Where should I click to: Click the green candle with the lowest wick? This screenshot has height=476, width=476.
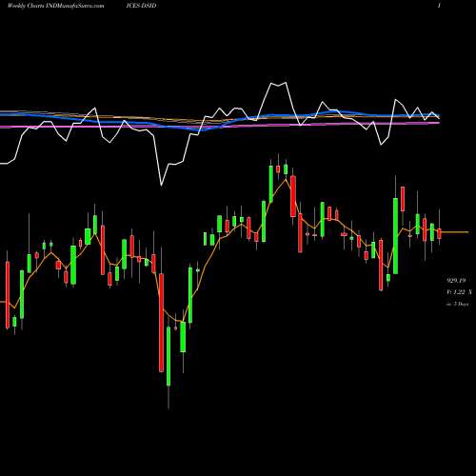coord(169,357)
